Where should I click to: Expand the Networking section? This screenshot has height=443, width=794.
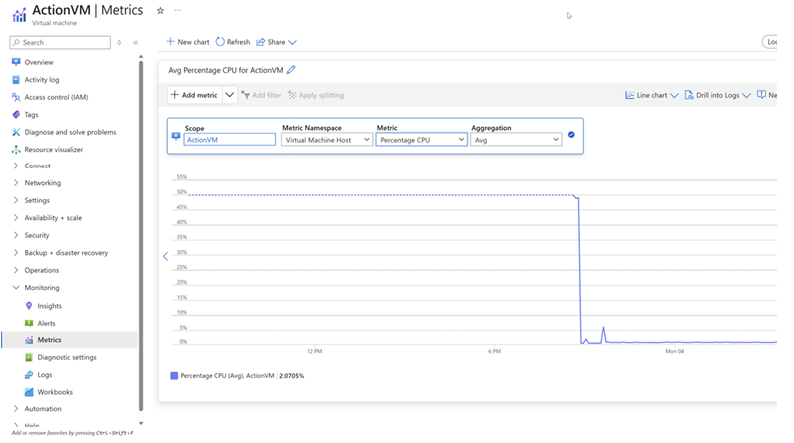[16, 183]
